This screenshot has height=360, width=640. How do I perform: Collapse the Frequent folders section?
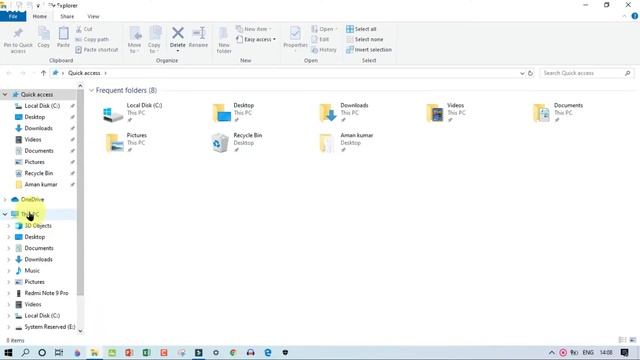[91, 90]
